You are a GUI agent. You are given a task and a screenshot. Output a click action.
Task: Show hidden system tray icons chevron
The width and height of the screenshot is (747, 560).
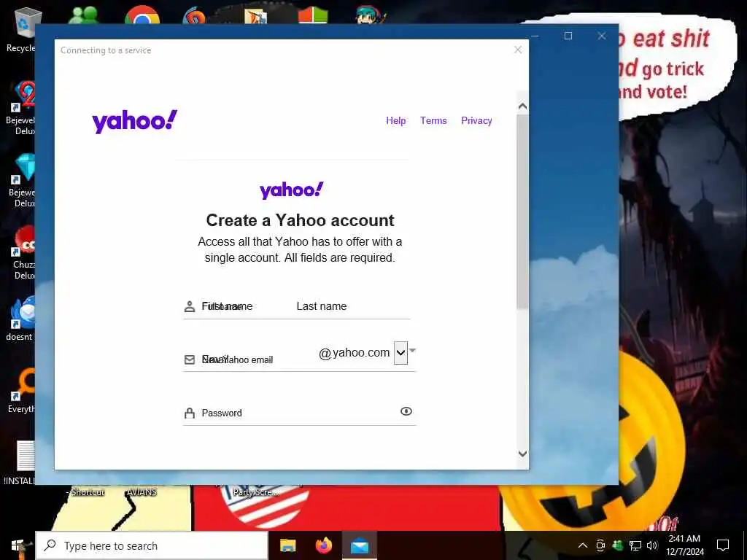583,545
